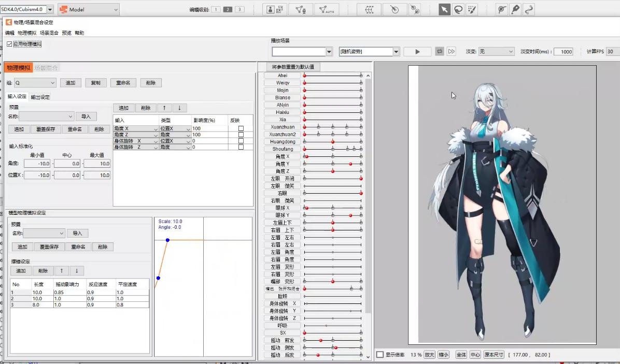Select the arrow selection tool in main toolbar

(x=444, y=9)
